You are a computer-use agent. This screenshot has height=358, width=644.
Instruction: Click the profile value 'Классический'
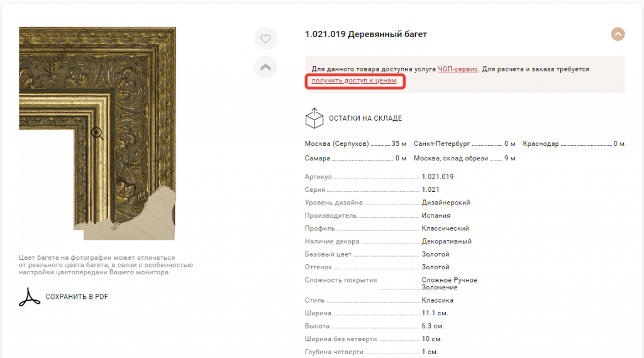(x=445, y=228)
